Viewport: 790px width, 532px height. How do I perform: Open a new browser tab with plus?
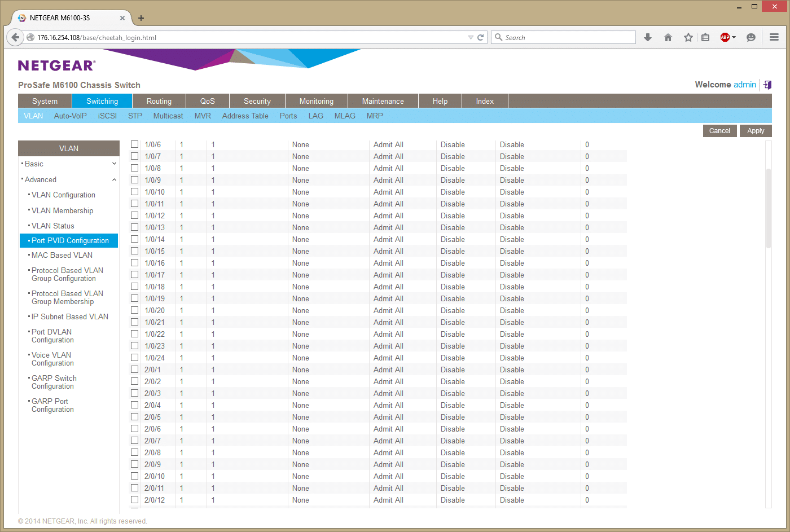[x=141, y=18]
